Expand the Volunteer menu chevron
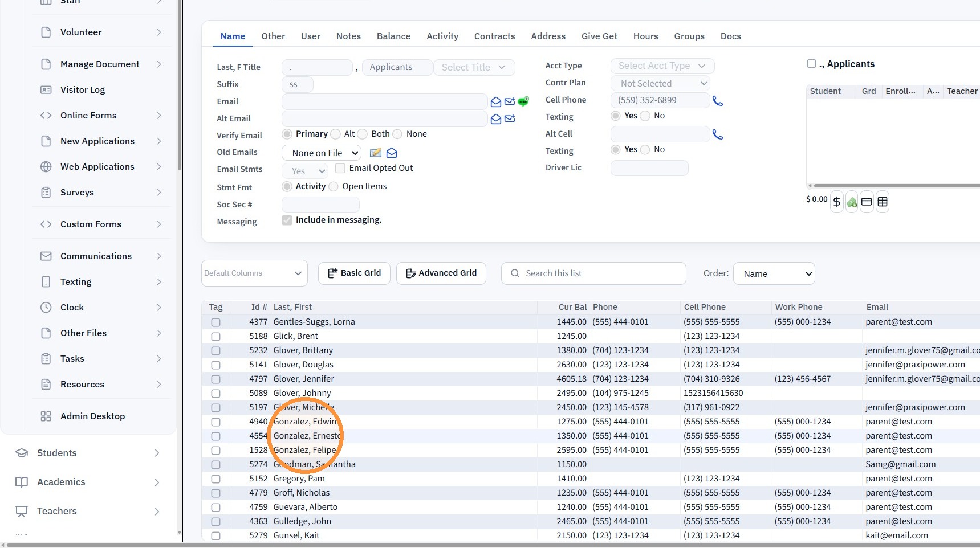 159,32
